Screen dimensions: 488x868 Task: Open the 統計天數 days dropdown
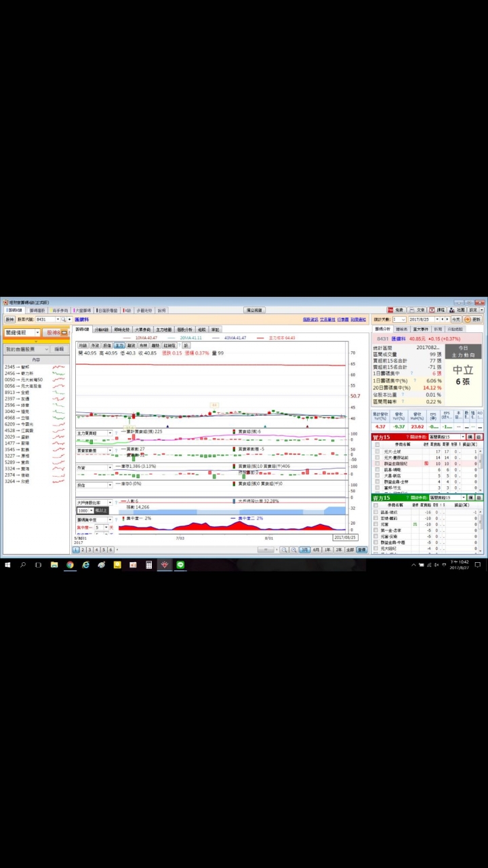pos(403,319)
